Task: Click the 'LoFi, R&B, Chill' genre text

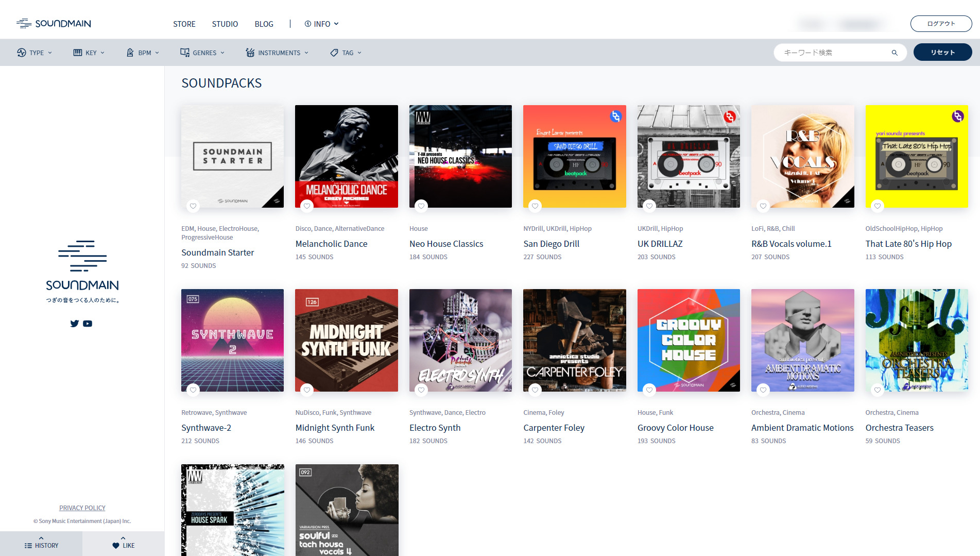Action: [773, 229]
